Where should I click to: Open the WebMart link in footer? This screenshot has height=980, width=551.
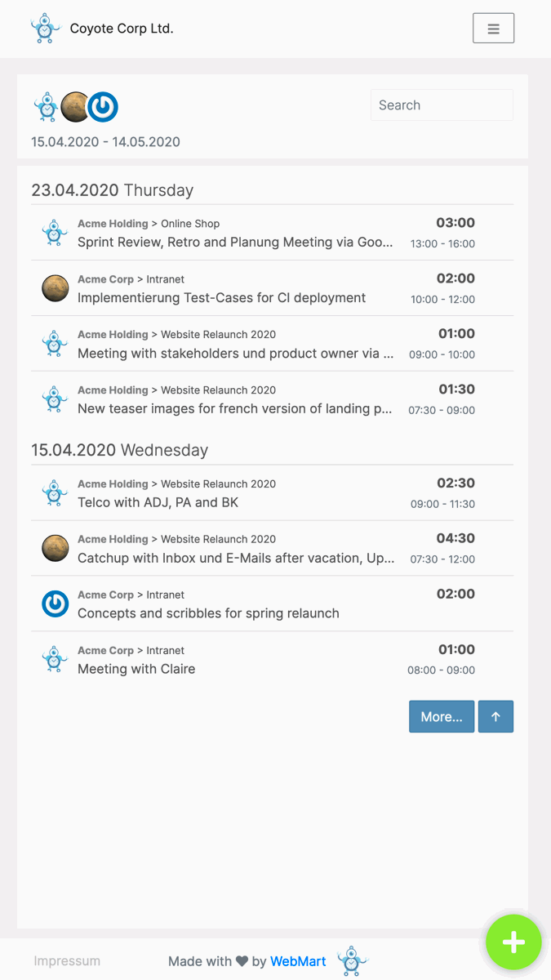[298, 961]
